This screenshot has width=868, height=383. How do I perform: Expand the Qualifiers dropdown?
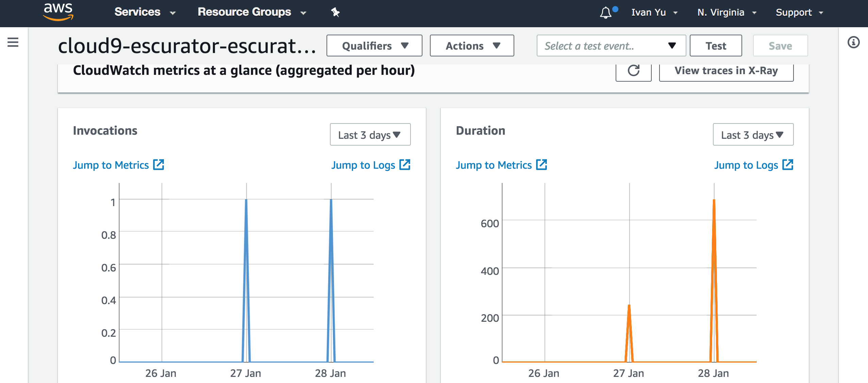click(x=374, y=46)
